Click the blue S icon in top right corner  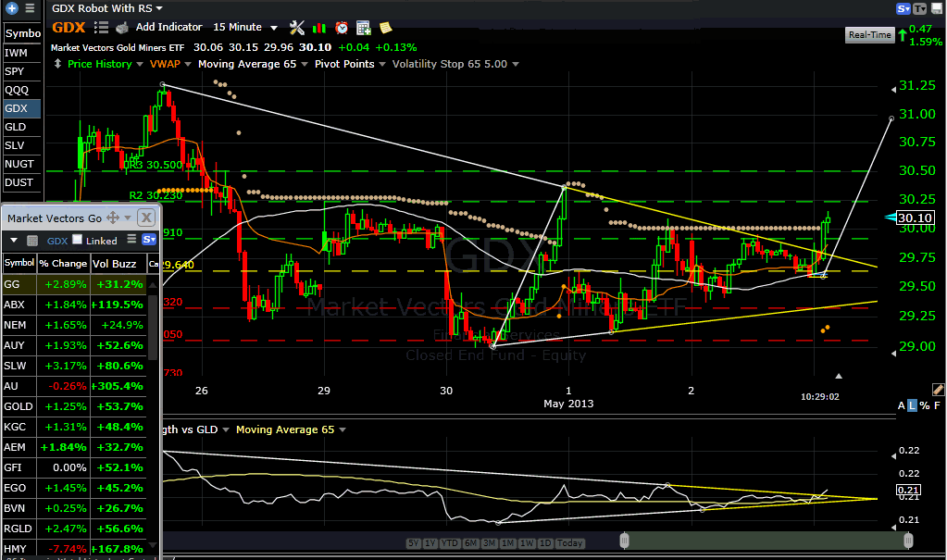point(903,8)
